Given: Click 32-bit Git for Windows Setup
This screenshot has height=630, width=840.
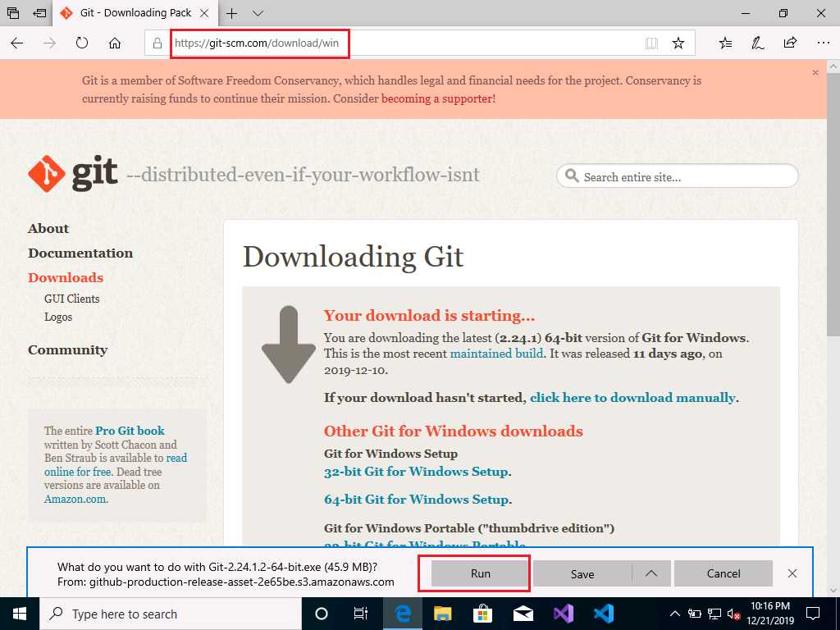Looking at the screenshot, I should (416, 472).
